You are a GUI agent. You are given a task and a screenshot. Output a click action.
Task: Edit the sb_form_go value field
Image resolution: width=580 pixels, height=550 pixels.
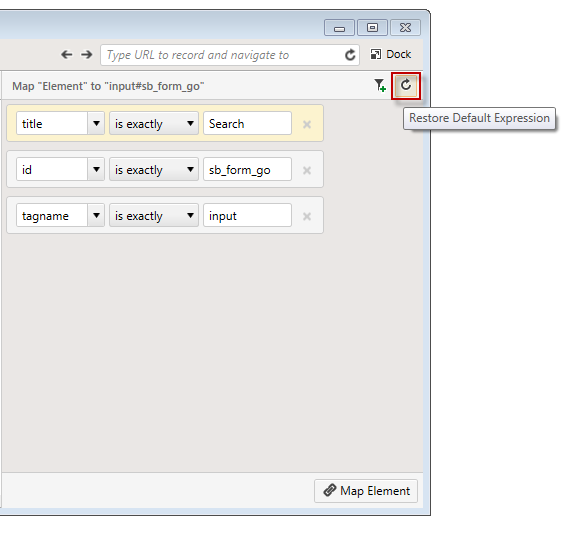[x=247, y=169]
